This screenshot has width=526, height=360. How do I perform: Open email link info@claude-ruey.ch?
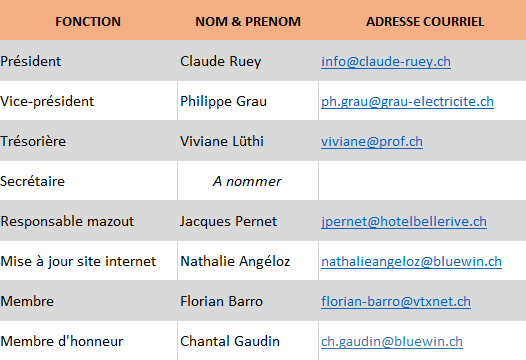(x=386, y=62)
